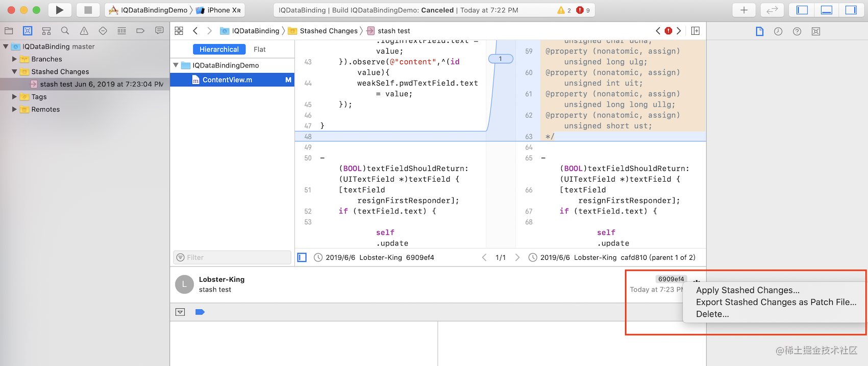Image resolution: width=868 pixels, height=366 pixels.
Task: Choose Delete… from the stash menu
Action: pos(712,314)
